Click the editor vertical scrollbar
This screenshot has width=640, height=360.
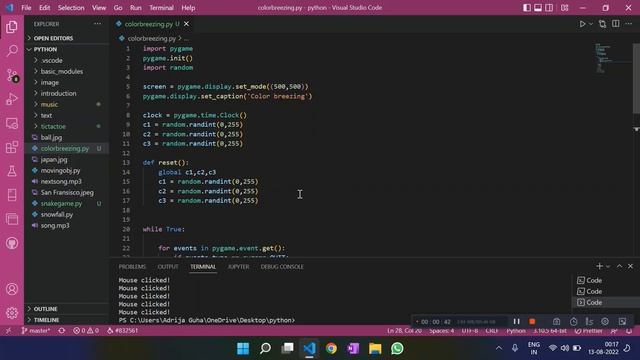tap(636, 80)
